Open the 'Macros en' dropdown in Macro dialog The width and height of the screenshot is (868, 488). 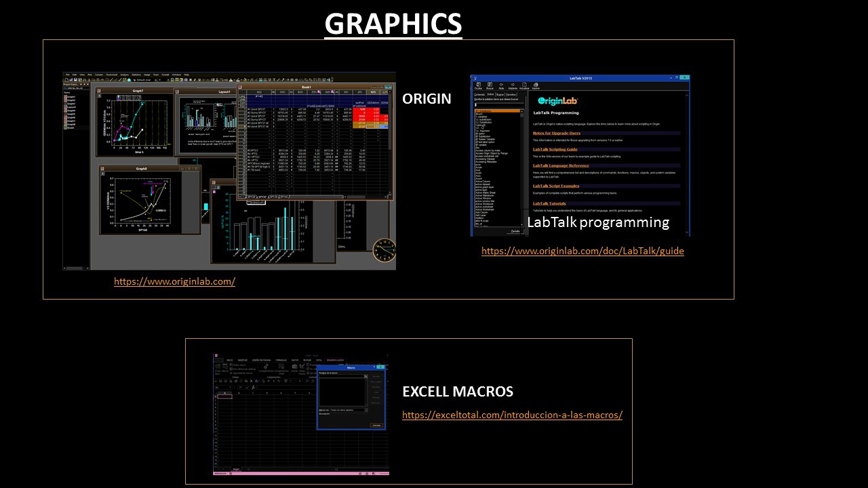coord(366,410)
